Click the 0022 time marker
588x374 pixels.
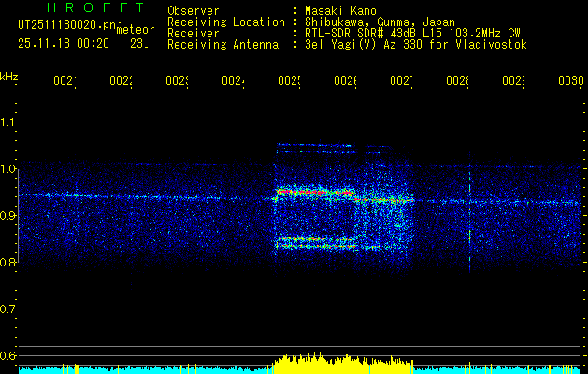click(x=122, y=80)
